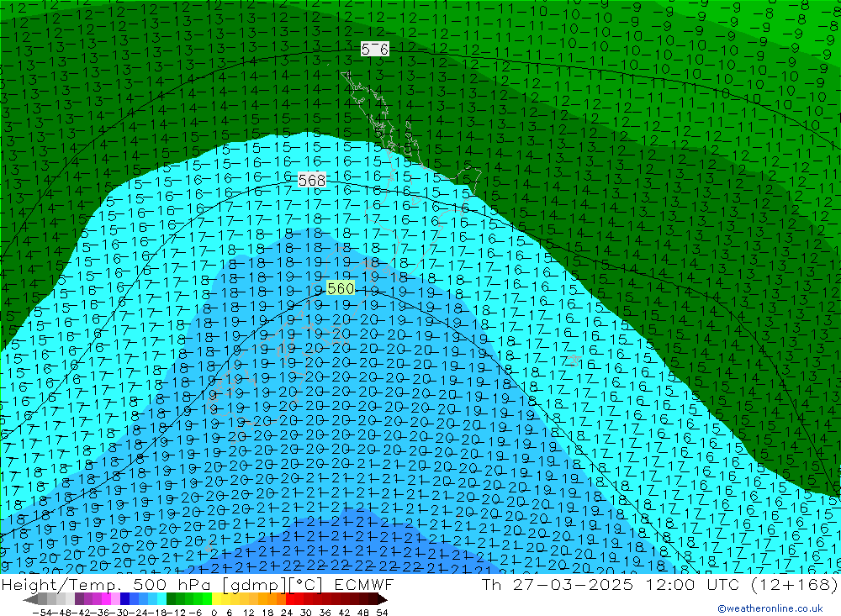Pick the darkest green swatch above -12
Image resolution: width=841 pixels, height=616 pixels.
[x=171, y=599]
